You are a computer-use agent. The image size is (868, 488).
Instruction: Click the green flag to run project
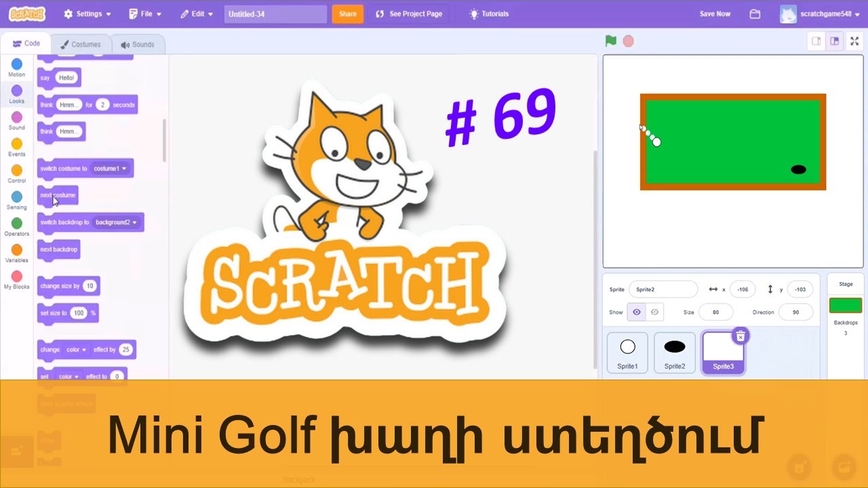[610, 41]
